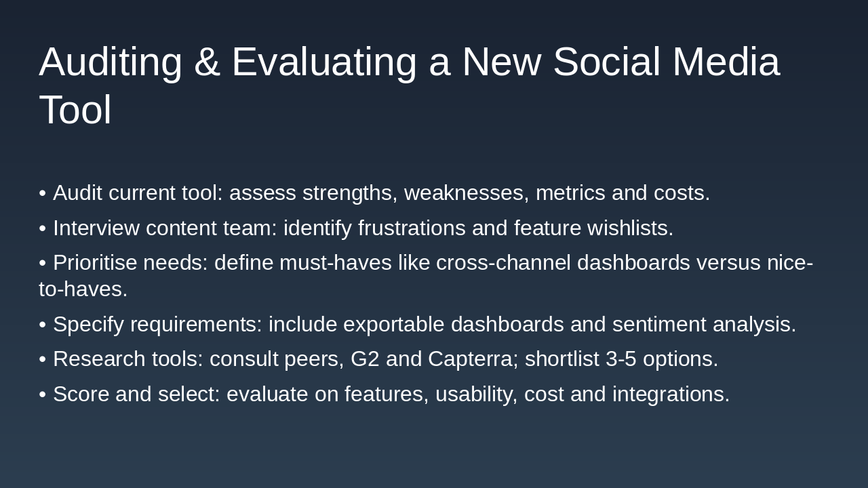The height and width of the screenshot is (488, 868).
Task: Click the "G2" text in the research bullet
Action: 364,359
